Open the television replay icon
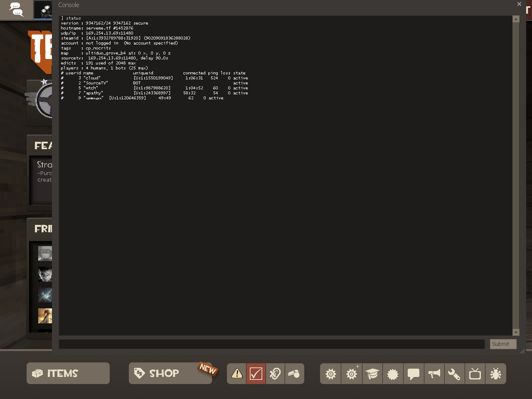Image resolution: width=532 pixels, height=399 pixels. (x=475, y=374)
